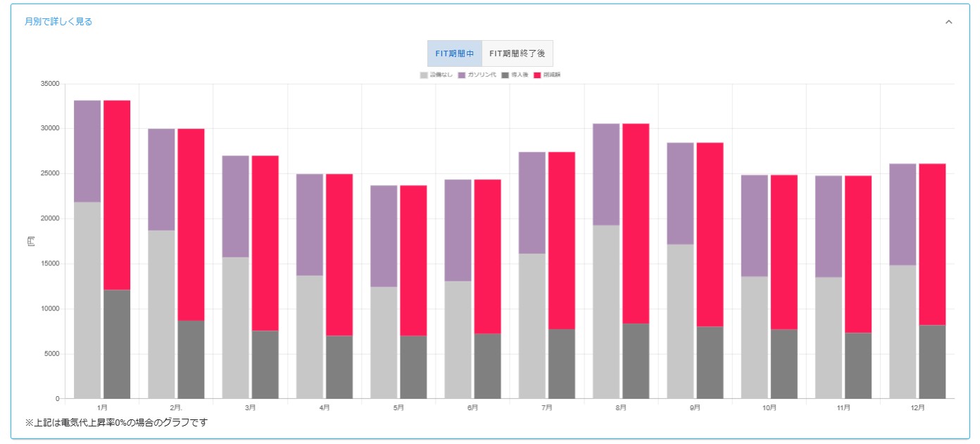Viewport: 980px width, 444px height.
Task: Select the 2月 red 削減額 bar segment
Action: point(191,224)
